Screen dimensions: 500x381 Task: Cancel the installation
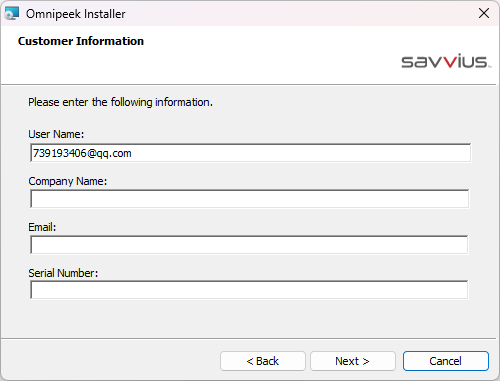tap(446, 361)
